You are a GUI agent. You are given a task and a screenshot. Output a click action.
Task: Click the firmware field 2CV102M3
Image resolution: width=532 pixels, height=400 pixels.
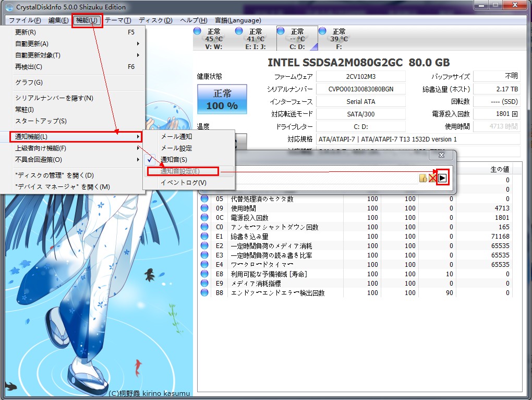coord(360,77)
